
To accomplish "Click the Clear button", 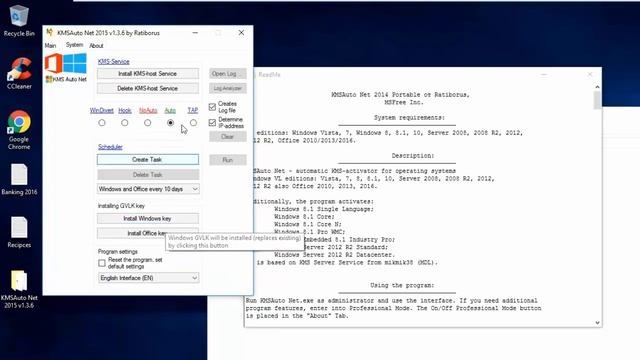I will [x=228, y=136].
